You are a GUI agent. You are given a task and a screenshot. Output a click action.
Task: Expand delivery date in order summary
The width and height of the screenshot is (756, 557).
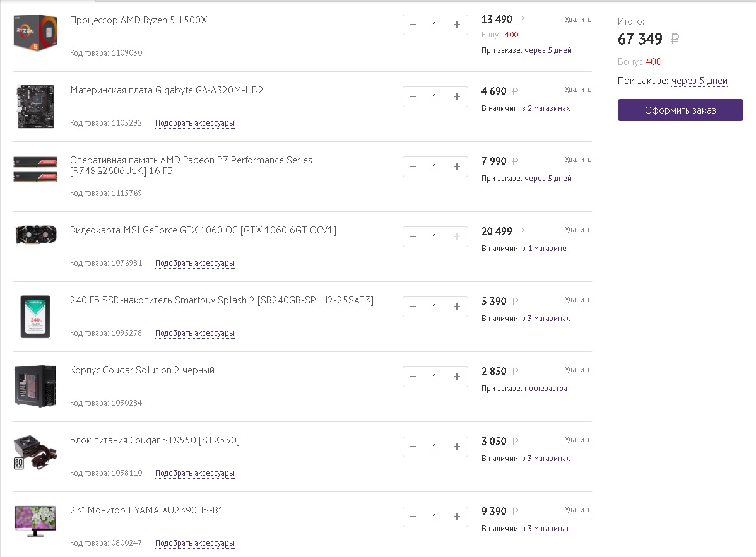pyautogui.click(x=699, y=81)
